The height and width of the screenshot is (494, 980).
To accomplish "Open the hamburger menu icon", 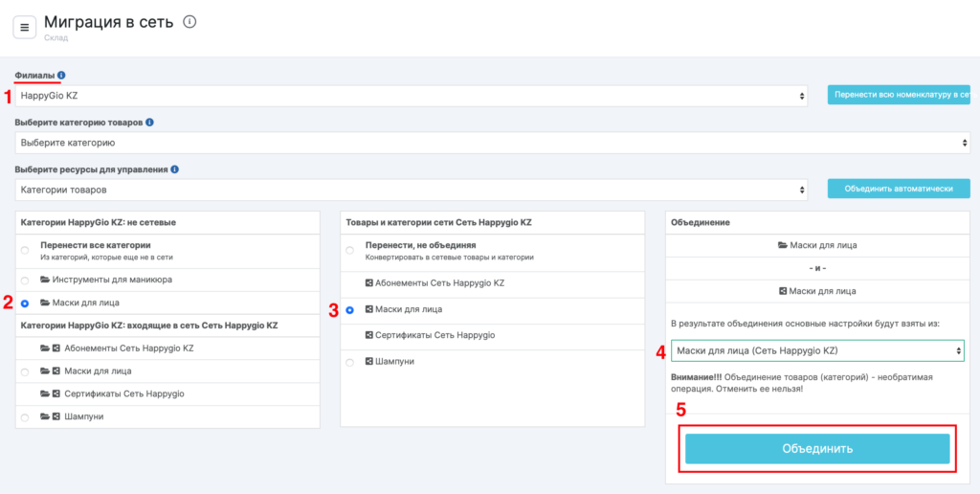I will point(25,27).
